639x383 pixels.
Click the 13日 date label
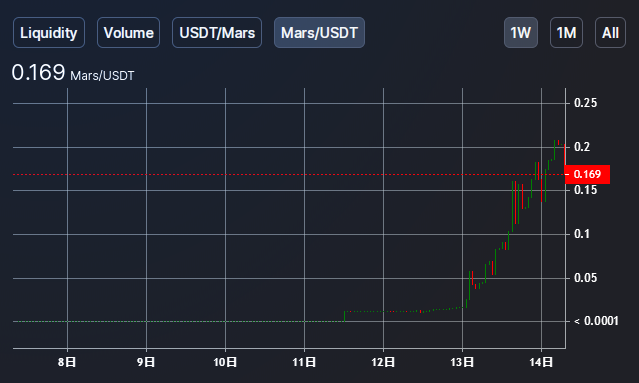coord(462,362)
